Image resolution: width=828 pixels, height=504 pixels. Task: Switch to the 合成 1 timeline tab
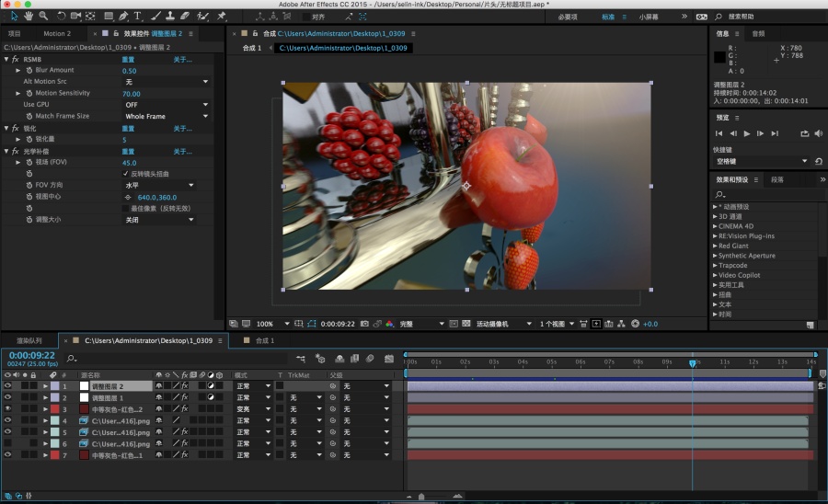pos(265,340)
